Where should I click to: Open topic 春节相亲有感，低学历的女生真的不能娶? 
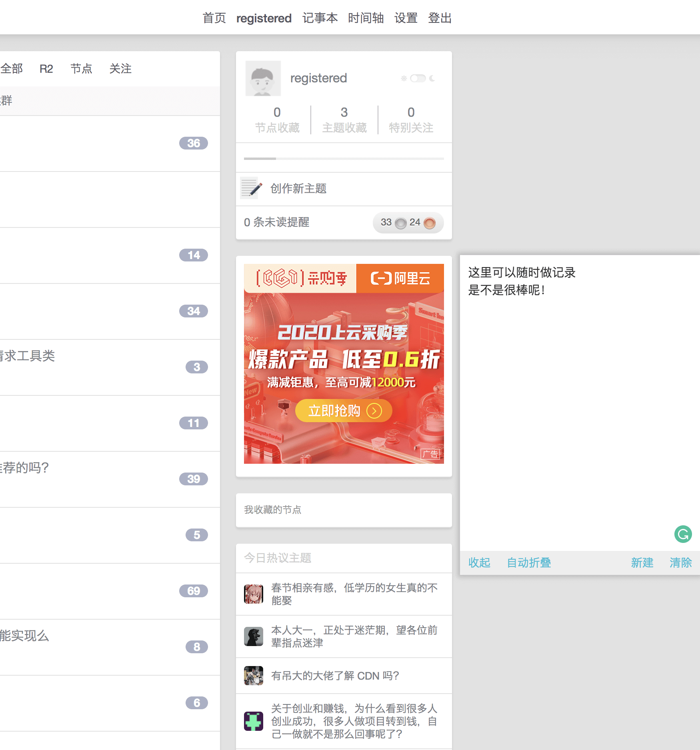point(354,594)
